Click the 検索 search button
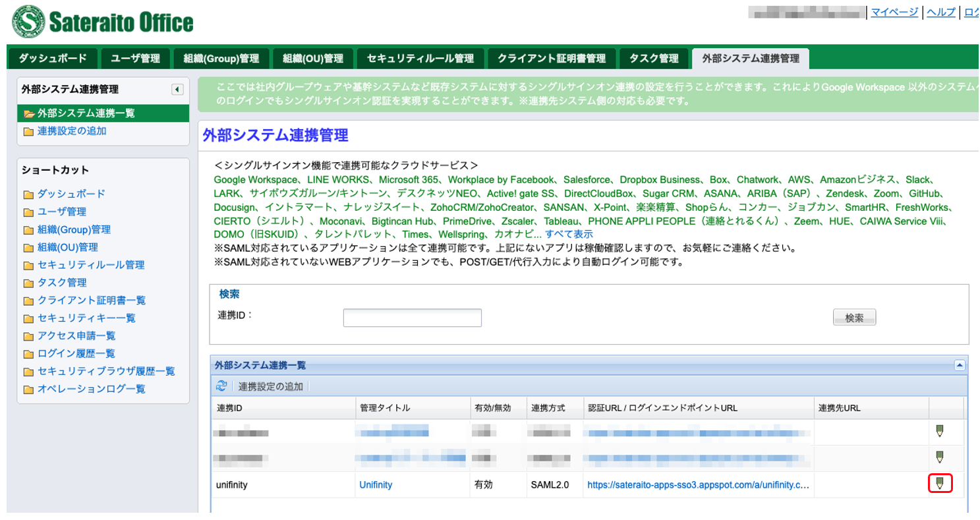The image size is (980, 520). (x=854, y=318)
